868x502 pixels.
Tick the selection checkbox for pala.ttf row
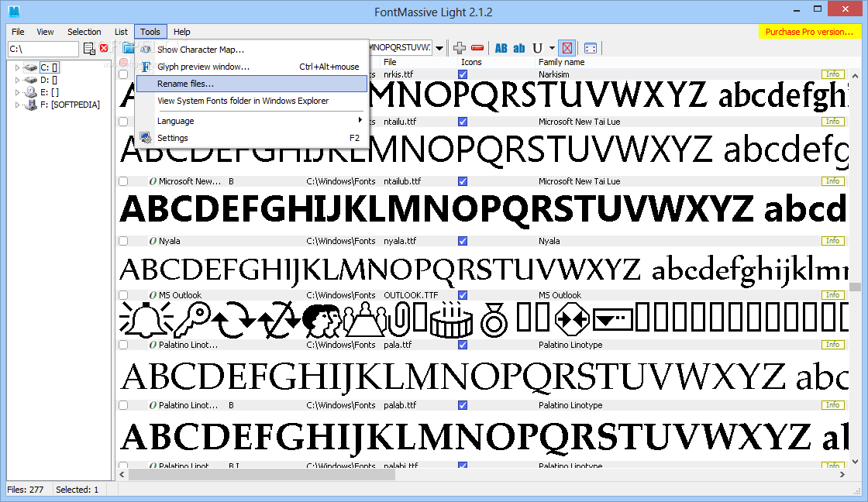[123, 344]
